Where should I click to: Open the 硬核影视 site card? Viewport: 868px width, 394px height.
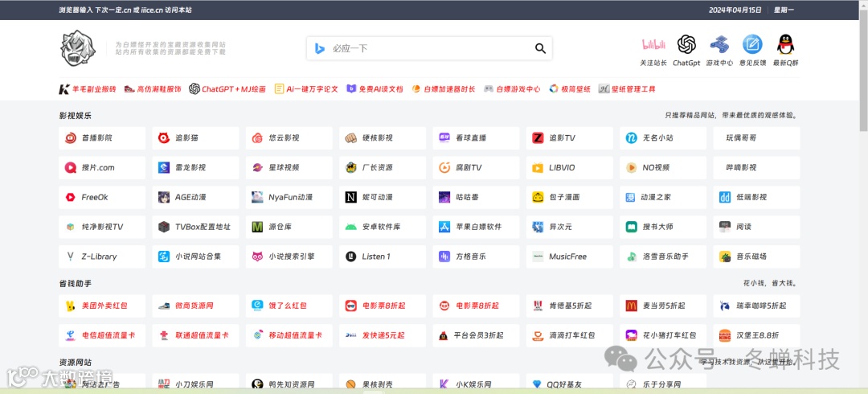(x=383, y=138)
